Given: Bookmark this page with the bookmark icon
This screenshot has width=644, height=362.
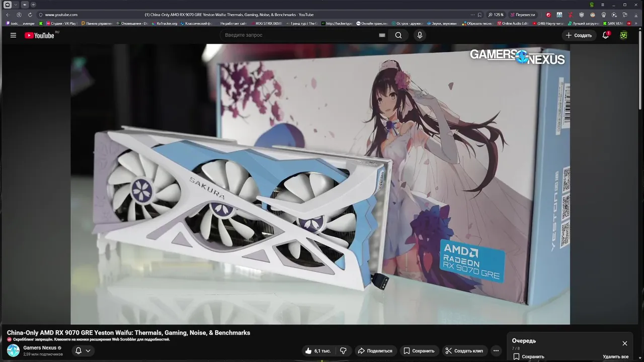Looking at the screenshot, I should pyautogui.click(x=479, y=15).
